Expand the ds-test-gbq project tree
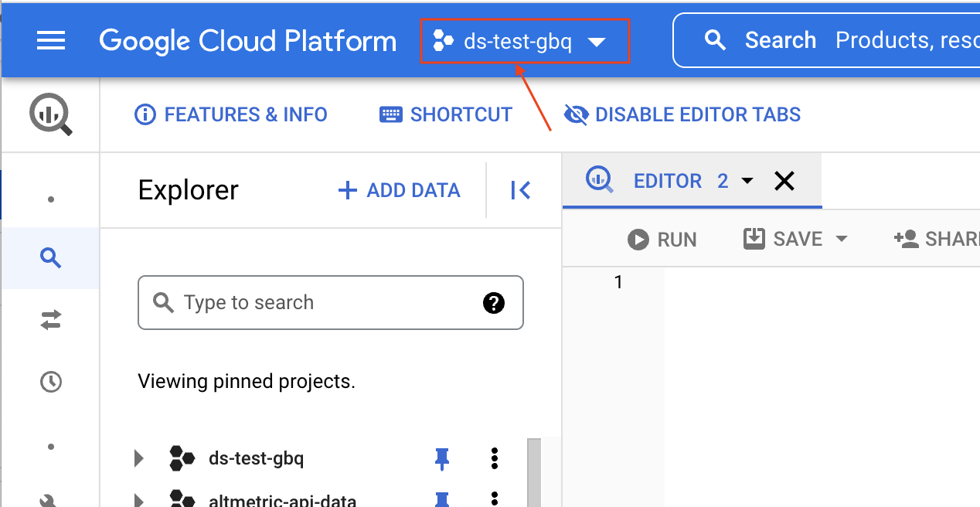The image size is (980, 507). [139, 459]
